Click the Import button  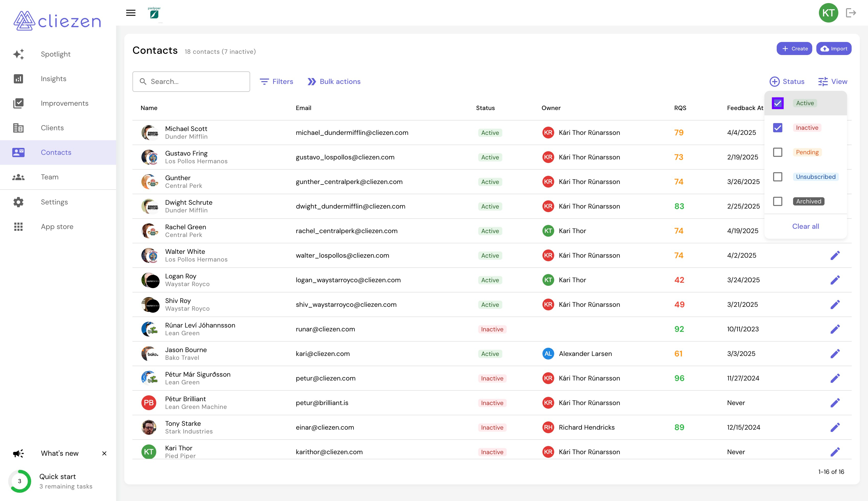834,49
